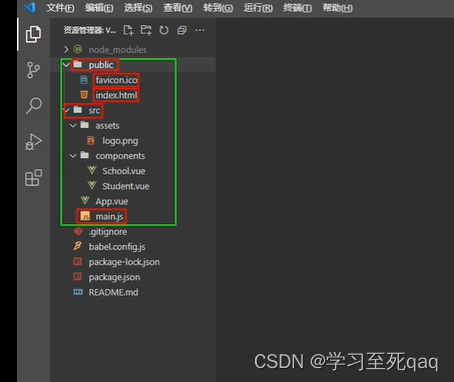Open babel.config.js file
The image size is (454, 382).
pyautogui.click(x=117, y=247)
